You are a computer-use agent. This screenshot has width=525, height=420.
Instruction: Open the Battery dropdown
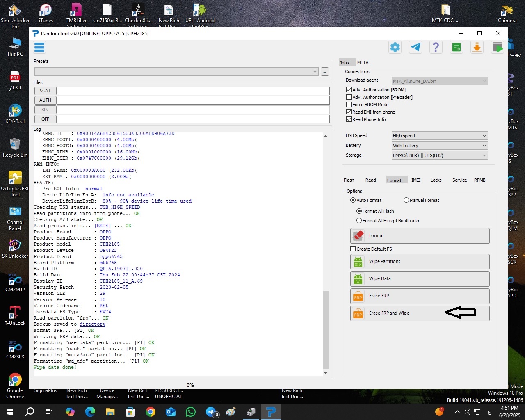coord(440,146)
